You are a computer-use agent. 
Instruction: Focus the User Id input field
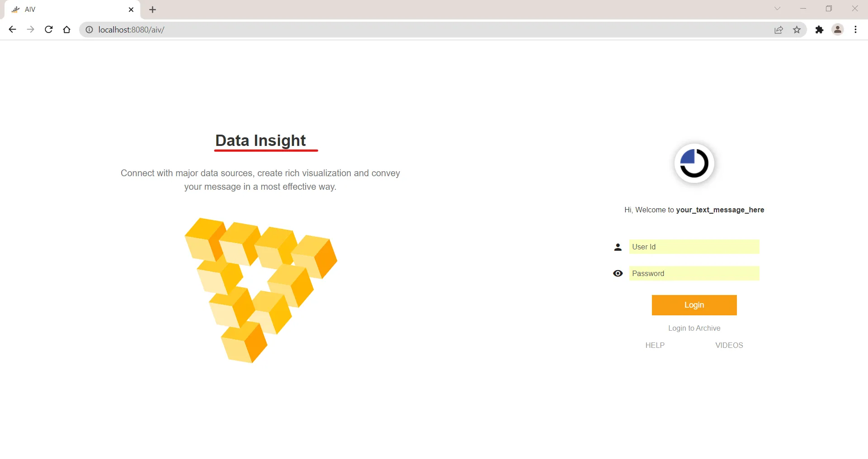694,247
